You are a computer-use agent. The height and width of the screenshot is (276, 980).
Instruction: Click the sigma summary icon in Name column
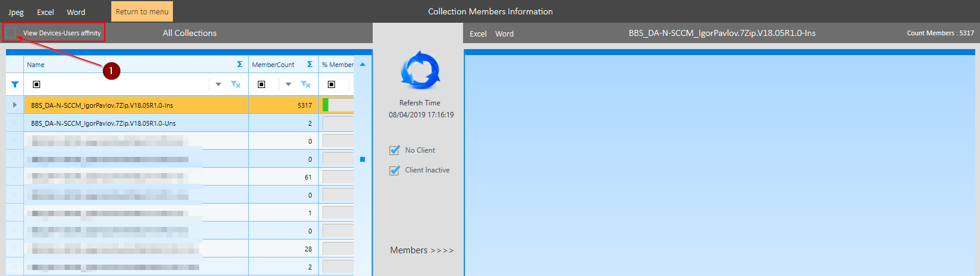click(240, 64)
